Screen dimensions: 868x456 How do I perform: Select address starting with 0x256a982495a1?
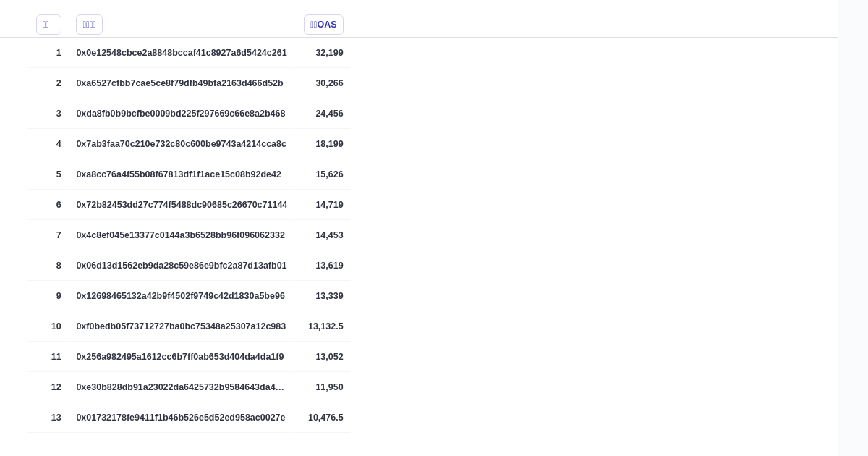pos(179,357)
